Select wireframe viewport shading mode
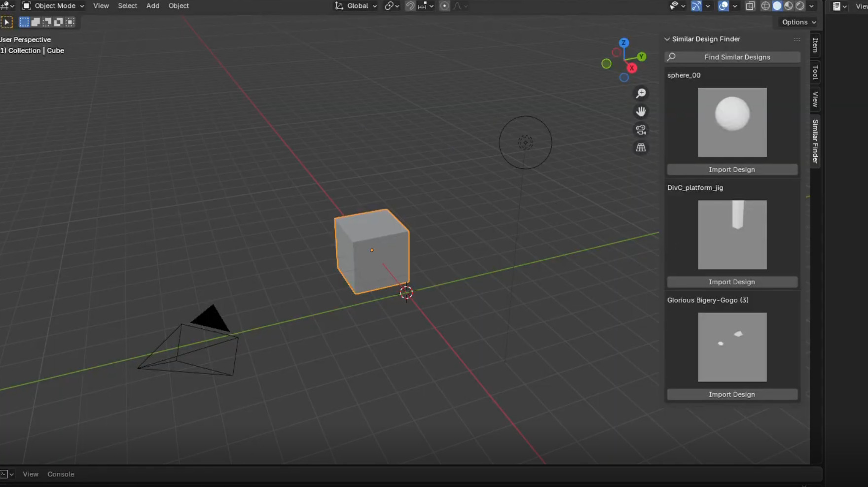 pyautogui.click(x=765, y=6)
